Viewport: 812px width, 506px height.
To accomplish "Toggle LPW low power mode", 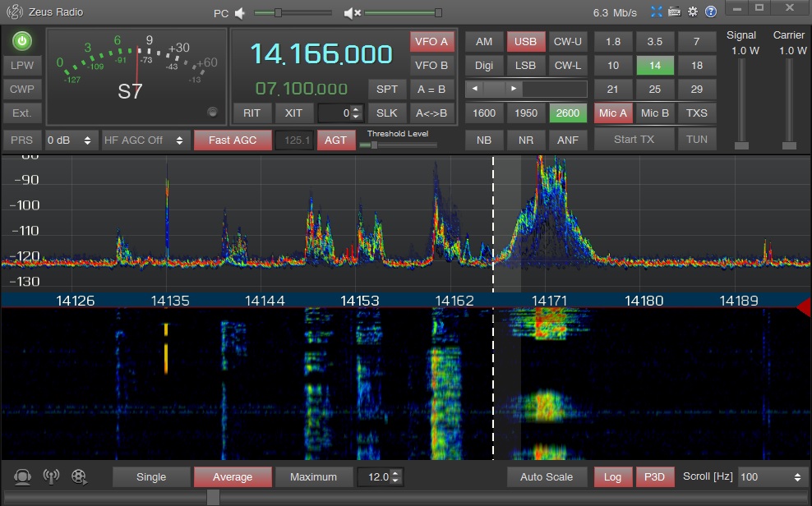I will (21, 66).
